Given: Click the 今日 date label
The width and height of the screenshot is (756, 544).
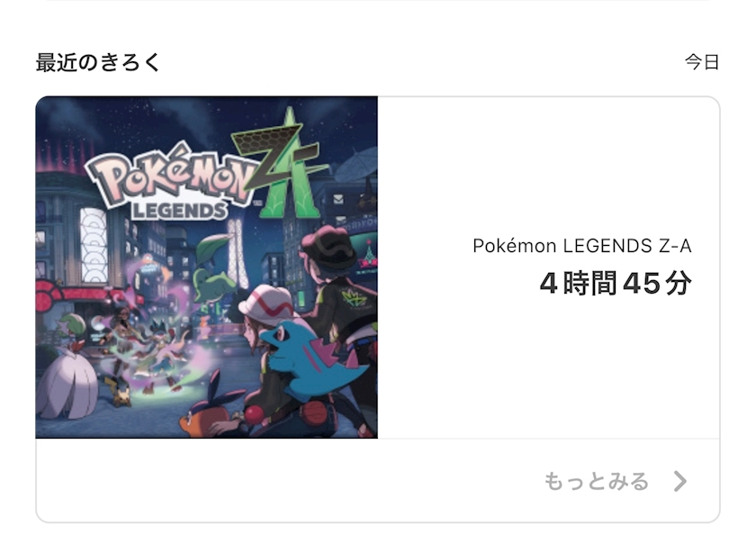Looking at the screenshot, I should point(702,62).
